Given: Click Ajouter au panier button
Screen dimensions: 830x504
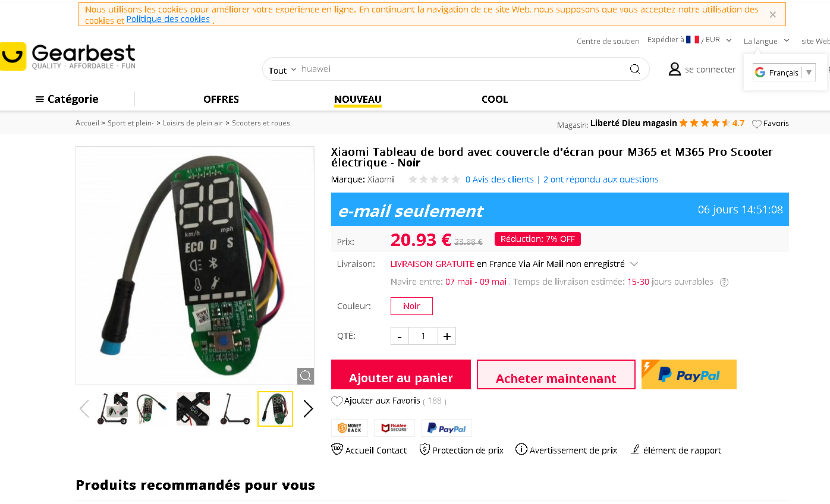Looking at the screenshot, I should pyautogui.click(x=401, y=374).
